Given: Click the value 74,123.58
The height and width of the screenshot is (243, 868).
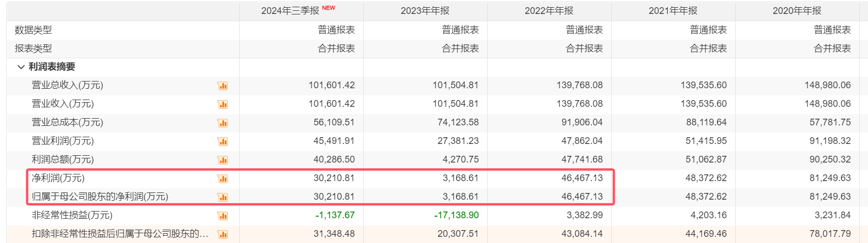Looking at the screenshot, I should 458,122.
